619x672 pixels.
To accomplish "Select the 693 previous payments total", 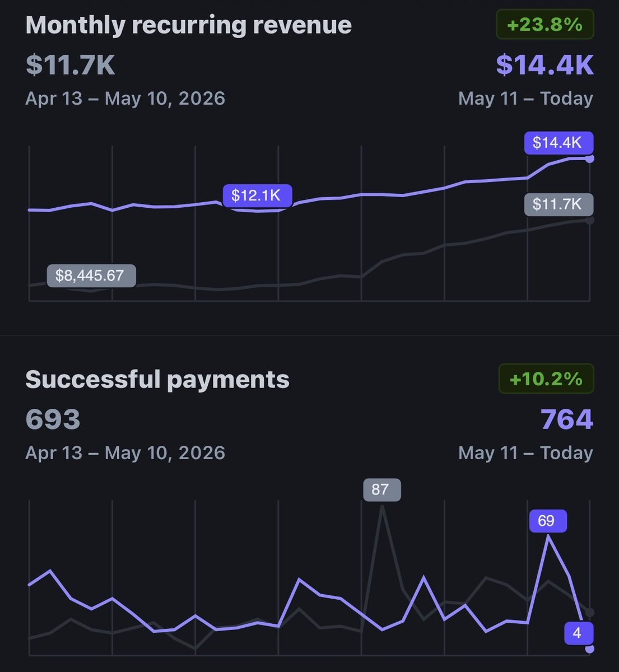I will (x=53, y=419).
